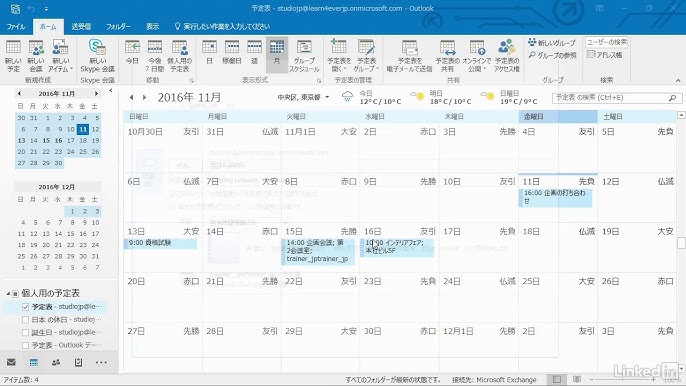Image resolution: width=686 pixels, height=386 pixels.
Task: Select Day view (日) button
Action: [209, 53]
